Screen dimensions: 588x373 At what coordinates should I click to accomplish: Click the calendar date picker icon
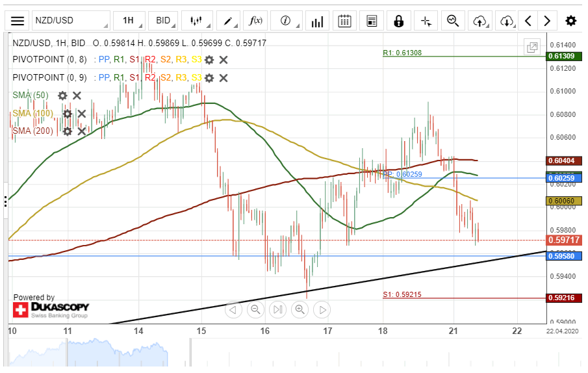(x=345, y=21)
